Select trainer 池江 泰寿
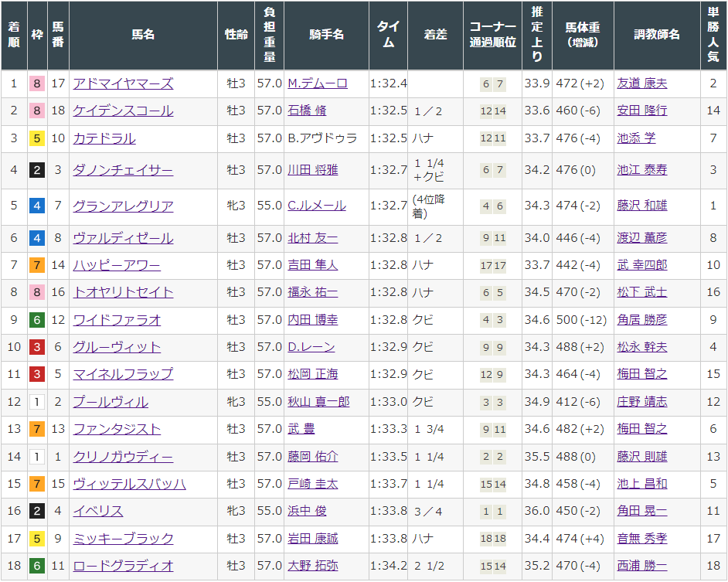 coord(642,170)
